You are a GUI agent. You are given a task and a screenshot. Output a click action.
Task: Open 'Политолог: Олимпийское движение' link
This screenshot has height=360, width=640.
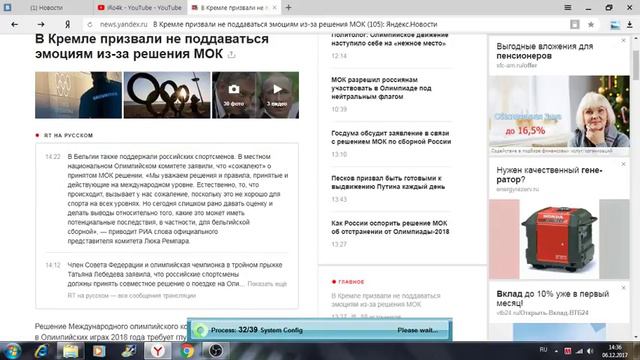pyautogui.click(x=390, y=39)
